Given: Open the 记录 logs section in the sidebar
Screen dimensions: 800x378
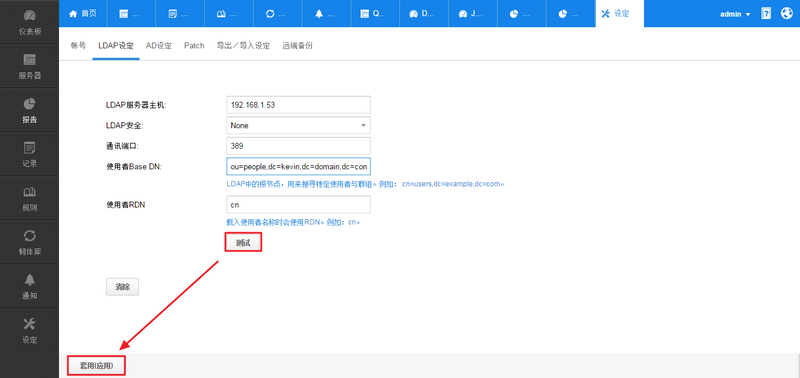Looking at the screenshot, I should [30, 155].
